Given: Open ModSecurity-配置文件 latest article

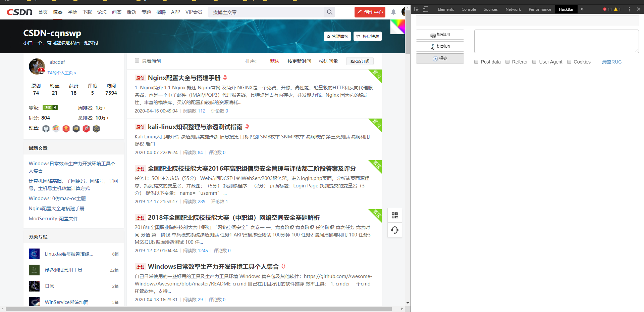Looking at the screenshot, I should [53, 219].
